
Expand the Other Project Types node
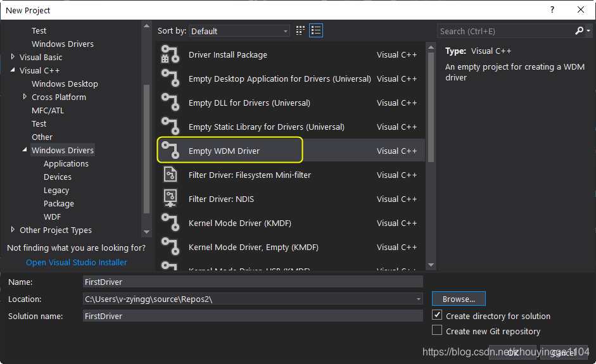[13, 230]
